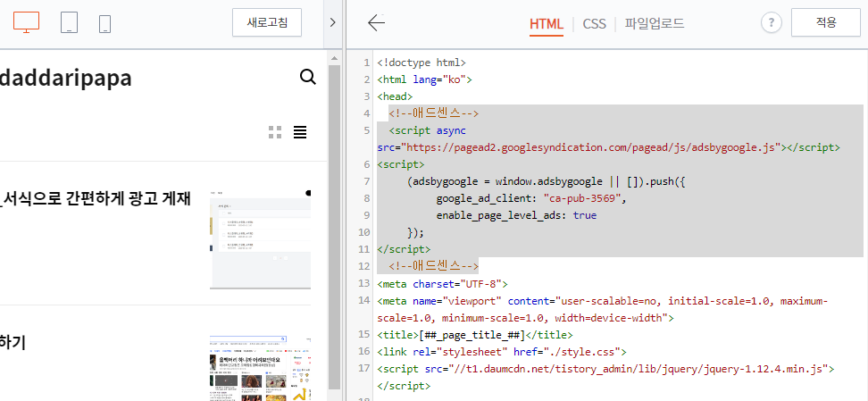Open the CSS tab
The width and height of the screenshot is (868, 401).
pos(595,24)
